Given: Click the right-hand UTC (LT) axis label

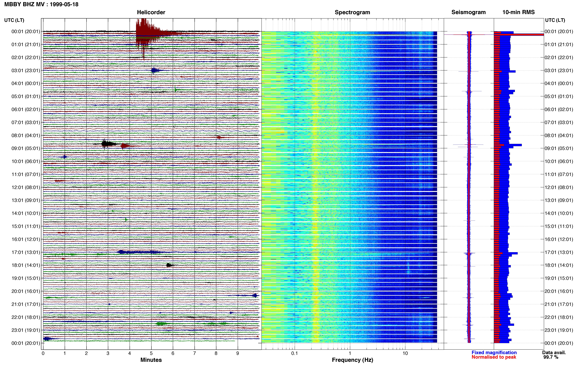Looking at the screenshot, I should coord(555,20).
